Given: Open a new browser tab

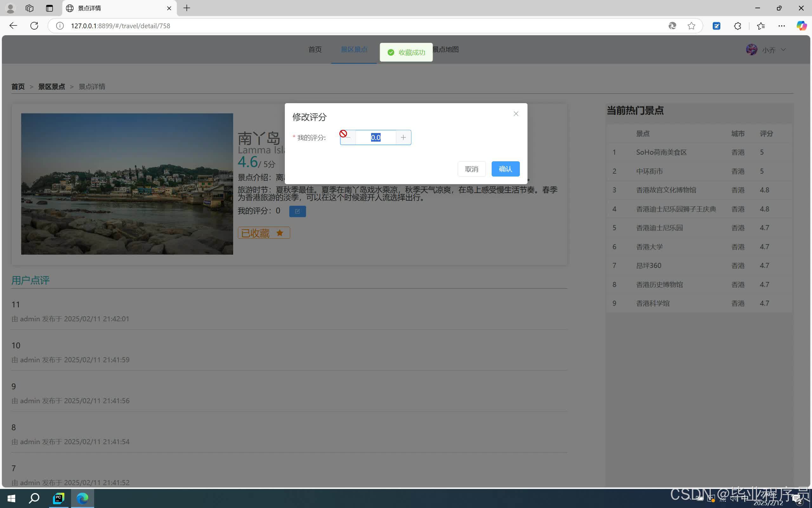Looking at the screenshot, I should pyautogui.click(x=187, y=8).
